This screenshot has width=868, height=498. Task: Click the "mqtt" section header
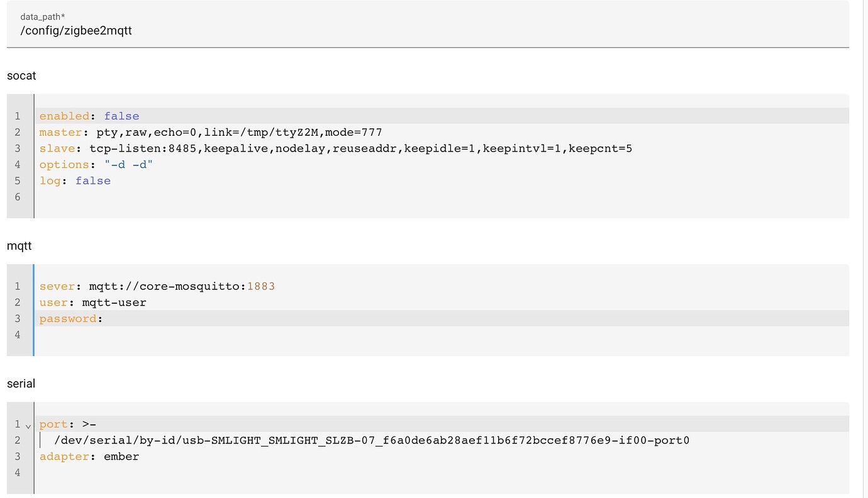[19, 246]
